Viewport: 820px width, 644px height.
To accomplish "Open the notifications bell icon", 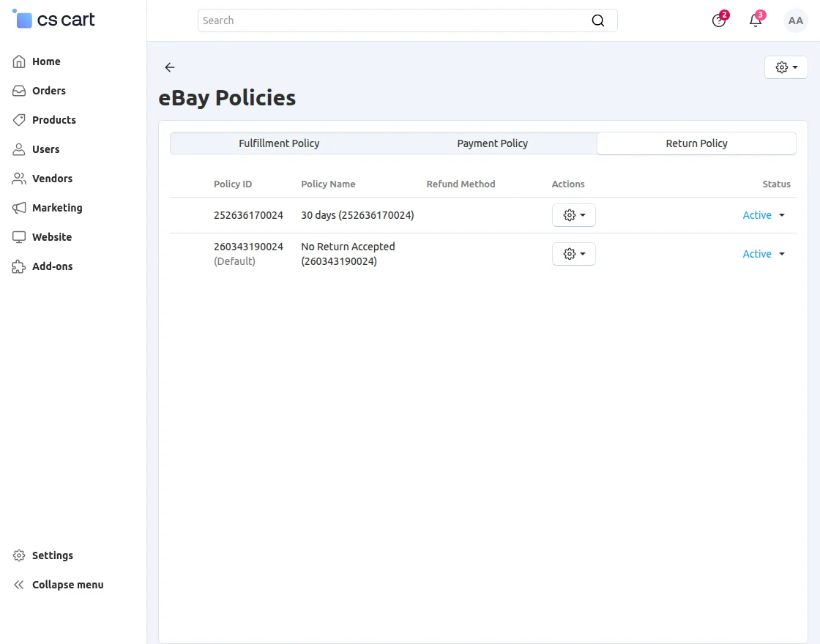I will pyautogui.click(x=756, y=20).
